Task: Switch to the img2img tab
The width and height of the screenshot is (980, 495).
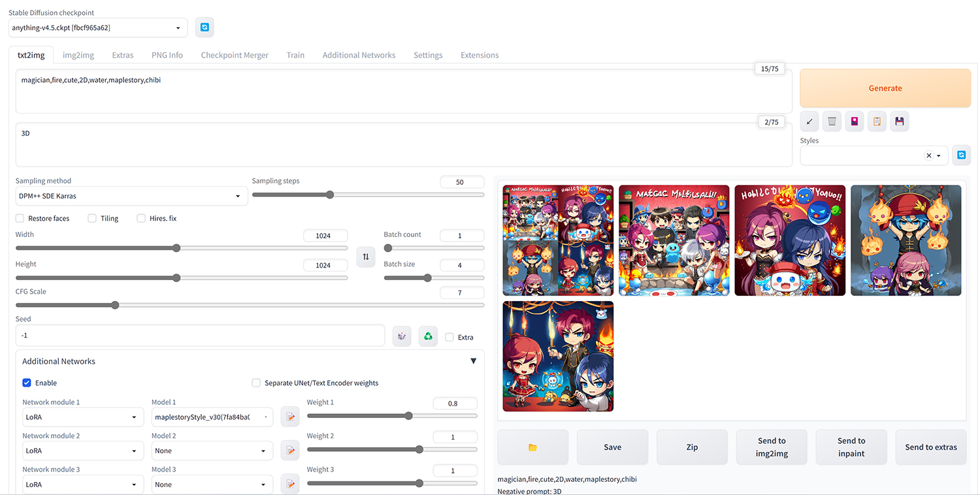Action: pyautogui.click(x=78, y=55)
